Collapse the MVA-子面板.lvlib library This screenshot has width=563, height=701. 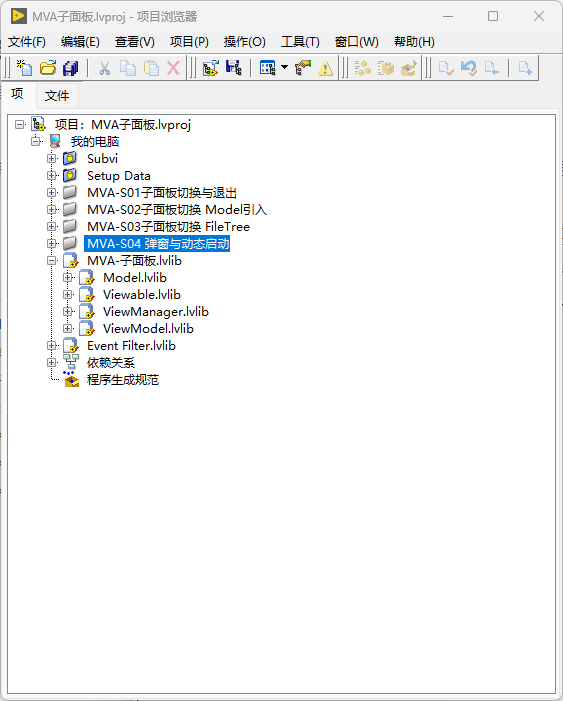point(52,260)
